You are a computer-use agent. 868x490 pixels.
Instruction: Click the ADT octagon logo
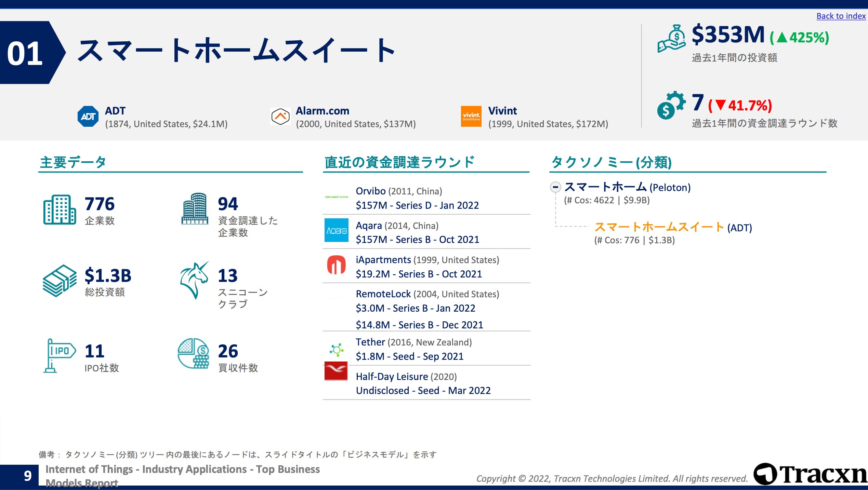click(x=88, y=117)
